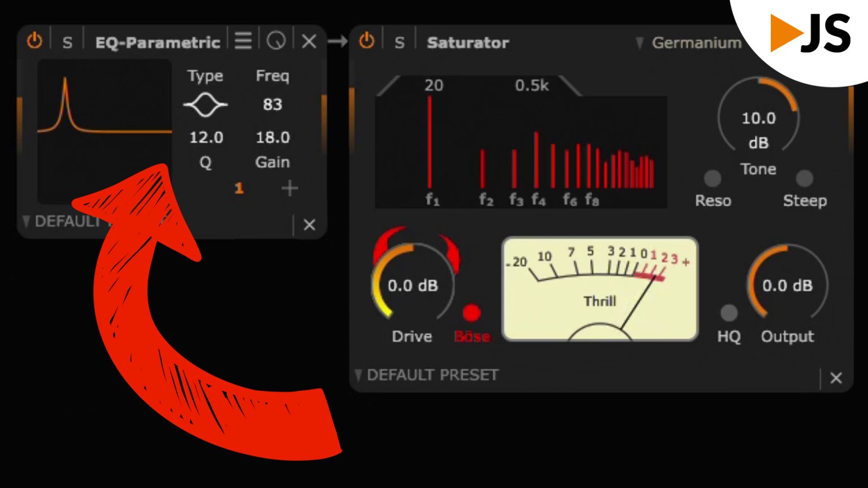This screenshot has width=868, height=488.
Task: Toggle the Saturator power button
Action: click(367, 41)
